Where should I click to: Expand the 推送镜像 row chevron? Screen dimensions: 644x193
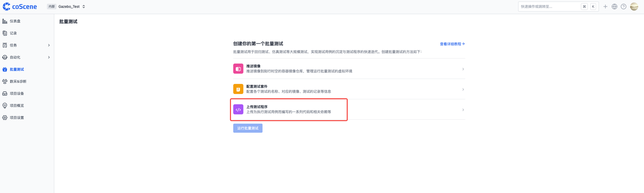[x=463, y=69]
